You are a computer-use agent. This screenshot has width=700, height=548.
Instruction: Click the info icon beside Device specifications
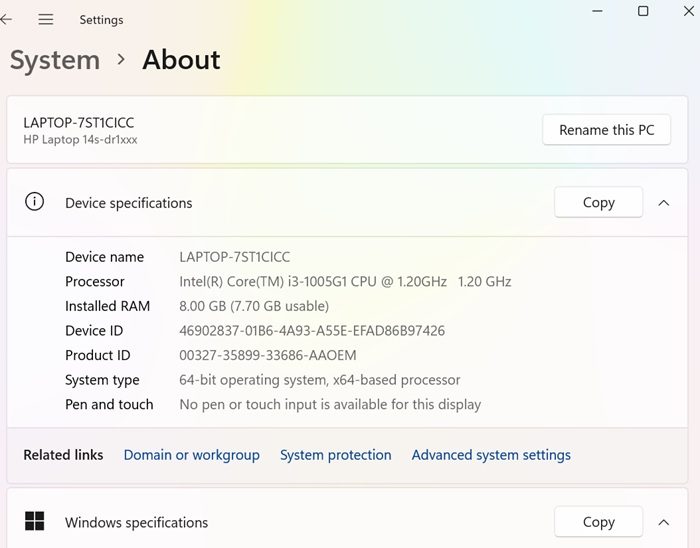35,202
